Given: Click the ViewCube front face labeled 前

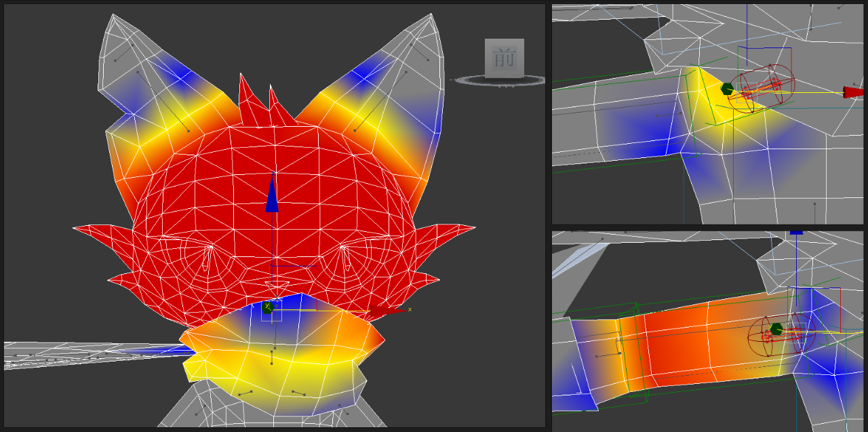Looking at the screenshot, I should [504, 58].
